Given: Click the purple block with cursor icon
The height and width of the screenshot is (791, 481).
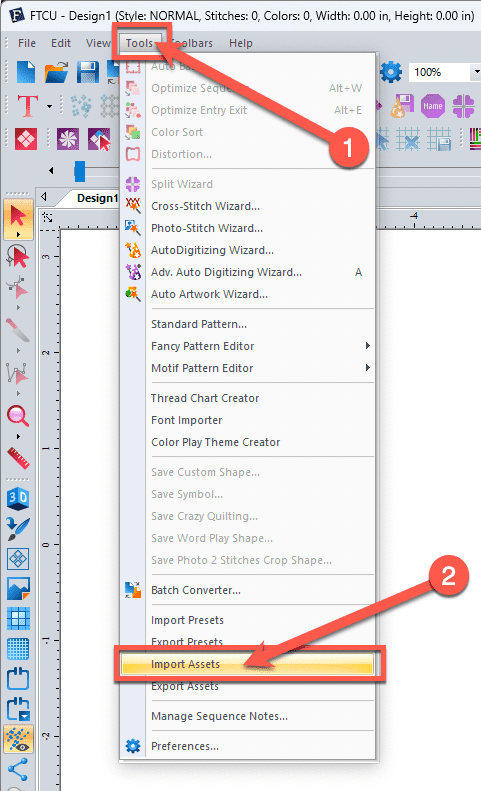Looking at the screenshot, I should tap(99, 139).
